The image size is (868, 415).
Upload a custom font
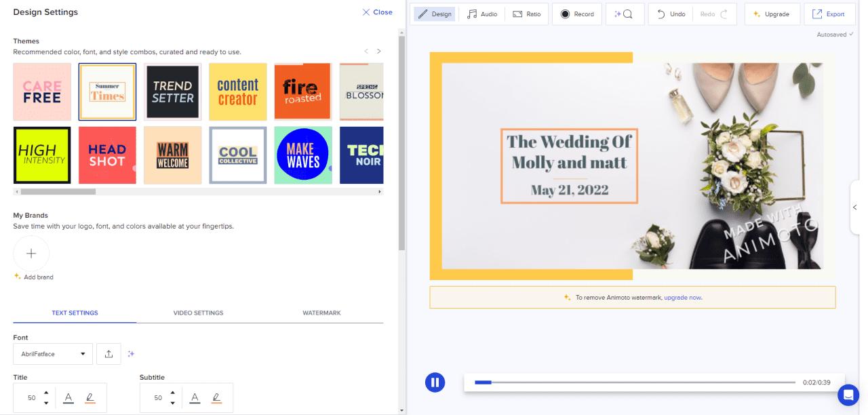pyautogui.click(x=108, y=353)
